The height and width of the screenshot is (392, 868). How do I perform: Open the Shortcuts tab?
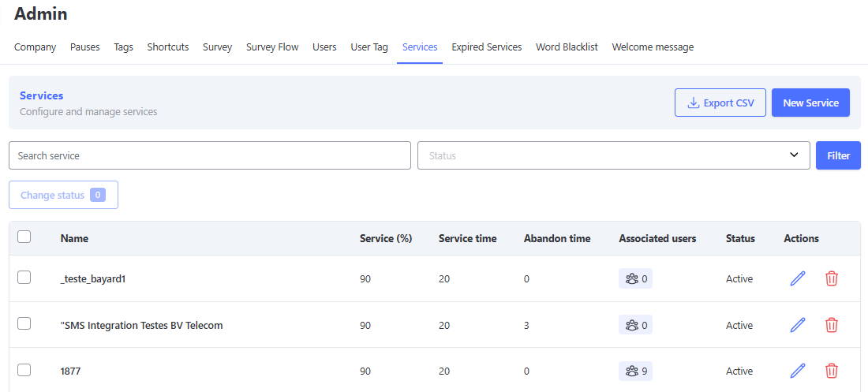click(168, 47)
